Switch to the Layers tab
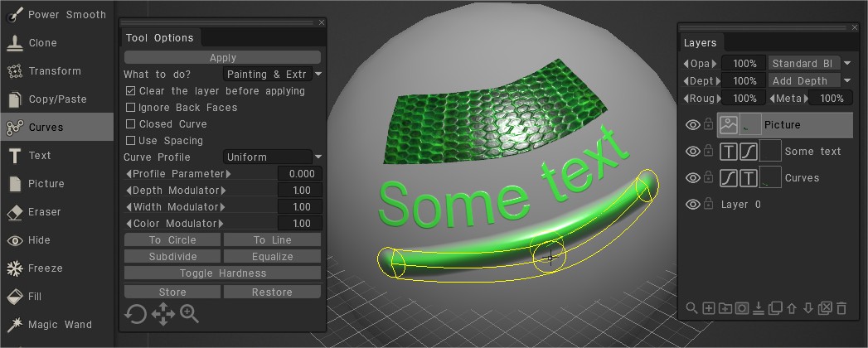 point(701,42)
